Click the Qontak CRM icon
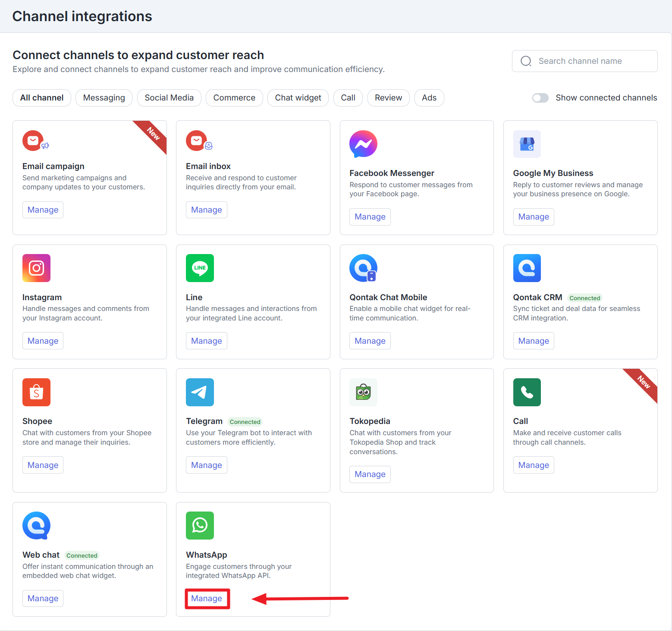The height and width of the screenshot is (631, 672). pos(527,268)
